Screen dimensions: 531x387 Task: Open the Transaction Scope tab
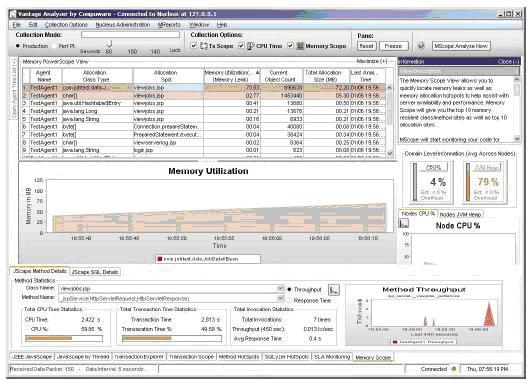191,357
